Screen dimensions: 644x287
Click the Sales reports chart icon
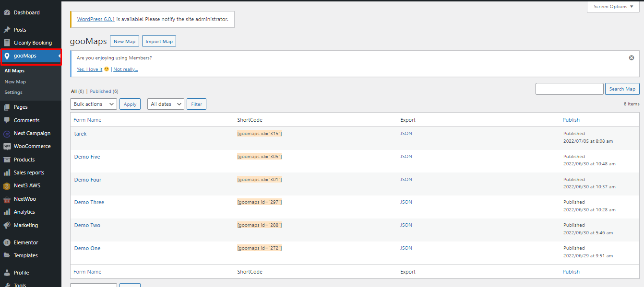(x=7, y=172)
